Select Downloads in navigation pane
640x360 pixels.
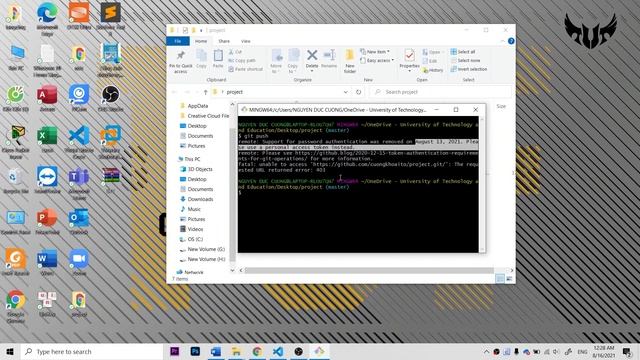[197, 199]
